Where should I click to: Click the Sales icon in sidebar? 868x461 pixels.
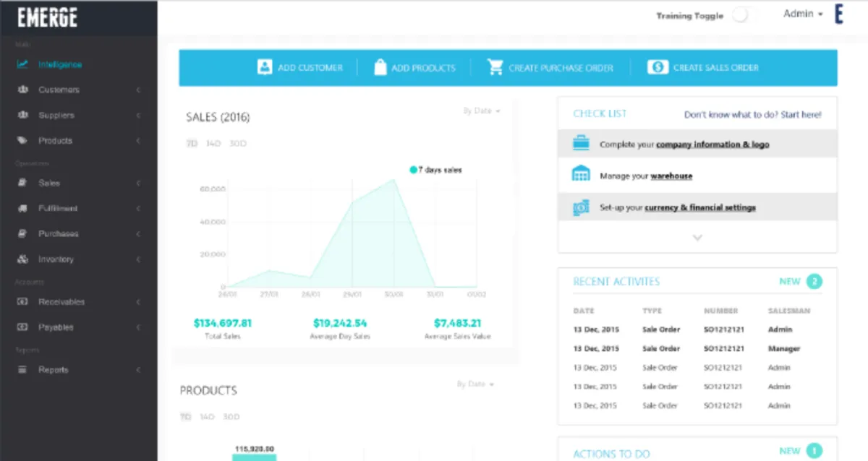23,183
